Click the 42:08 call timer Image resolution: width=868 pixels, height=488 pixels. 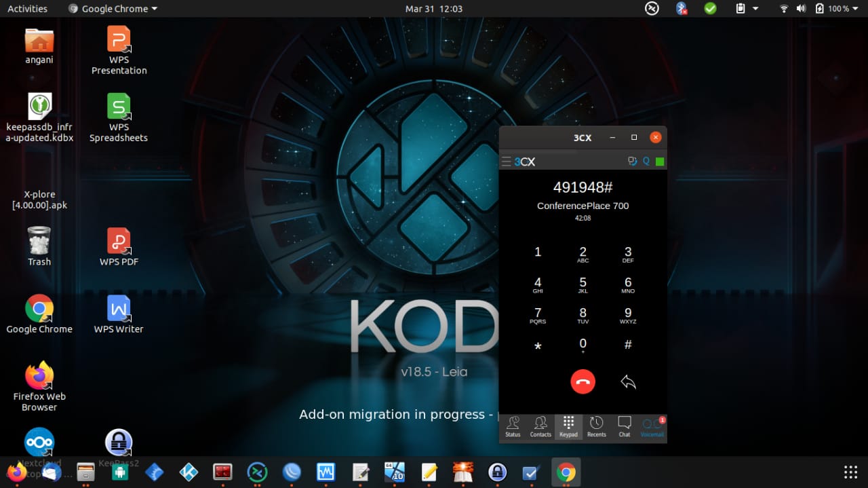pyautogui.click(x=583, y=219)
